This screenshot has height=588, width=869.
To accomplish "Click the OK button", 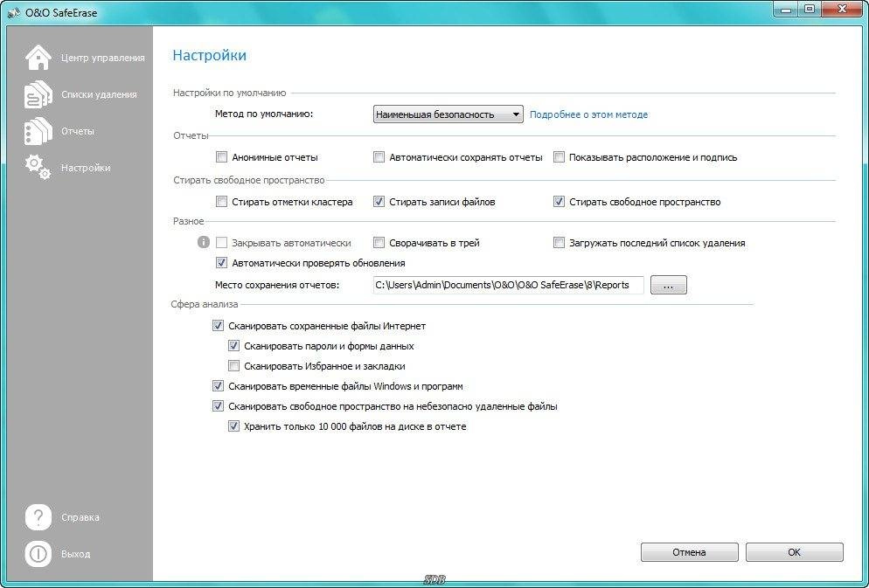I will point(794,552).
